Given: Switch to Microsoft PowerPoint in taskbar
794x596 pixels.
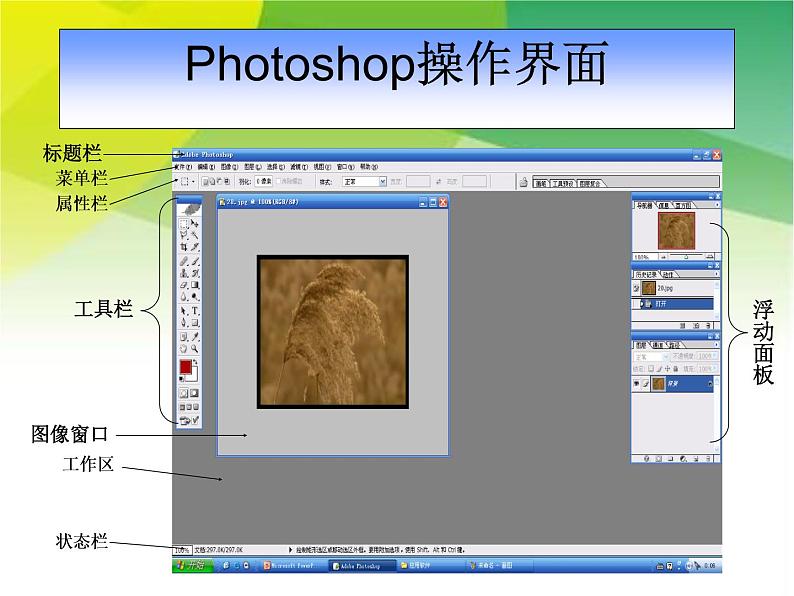Looking at the screenshot, I should pyautogui.click(x=288, y=565).
